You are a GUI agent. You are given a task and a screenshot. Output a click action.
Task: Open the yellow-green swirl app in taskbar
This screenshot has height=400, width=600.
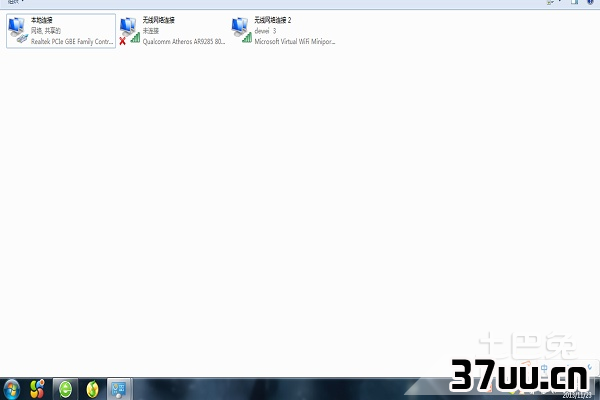(x=92, y=389)
